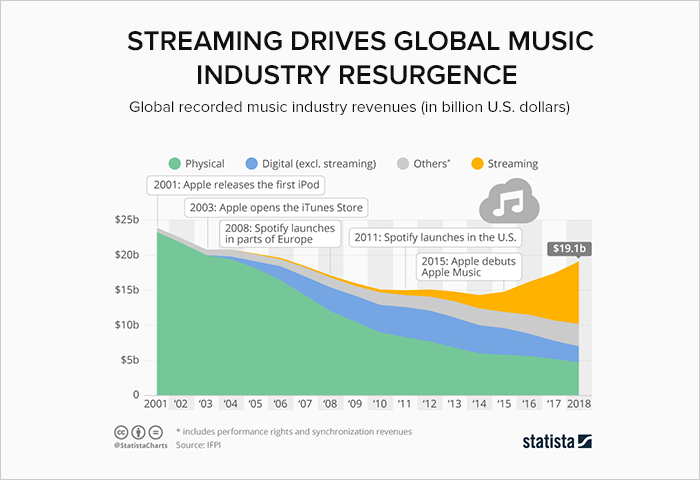This screenshot has width=700, height=480.
Task: Click the '$15b' axis label
Action: [x=127, y=290]
